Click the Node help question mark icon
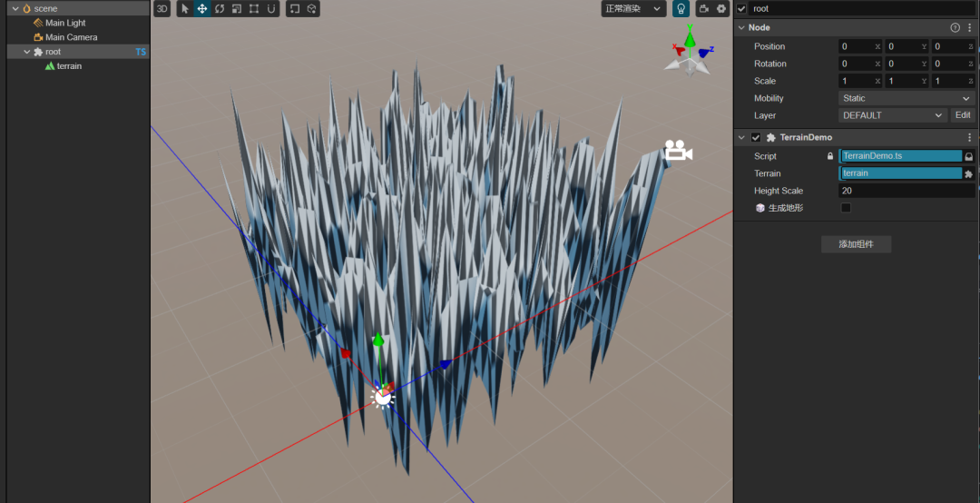The height and width of the screenshot is (503, 980). pos(955,28)
